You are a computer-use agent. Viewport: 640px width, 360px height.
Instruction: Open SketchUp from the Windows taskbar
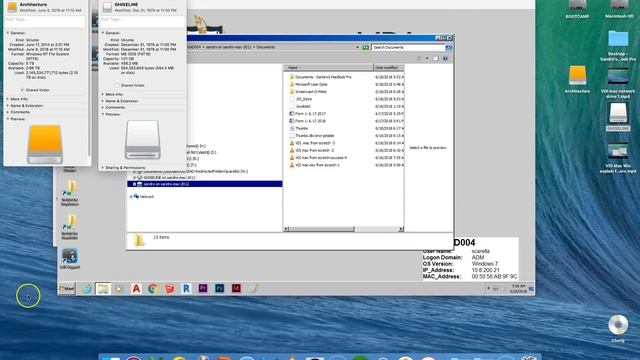(x=169, y=289)
